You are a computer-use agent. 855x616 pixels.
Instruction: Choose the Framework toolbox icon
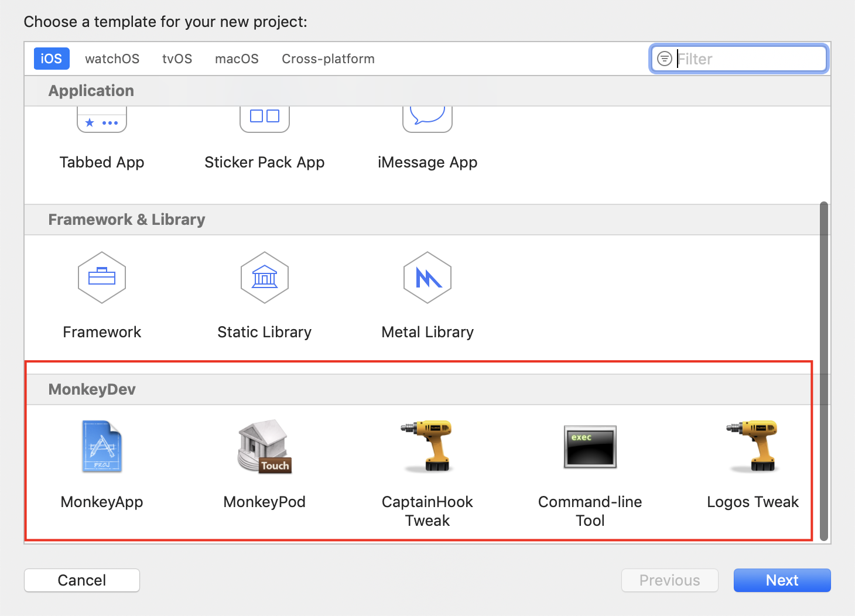click(102, 278)
